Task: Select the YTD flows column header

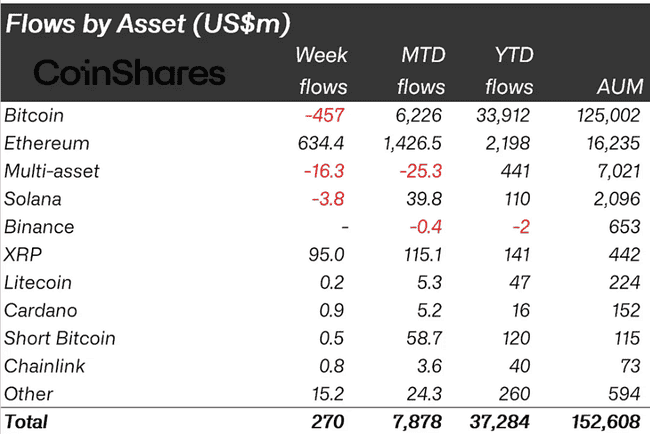Action: [509, 71]
